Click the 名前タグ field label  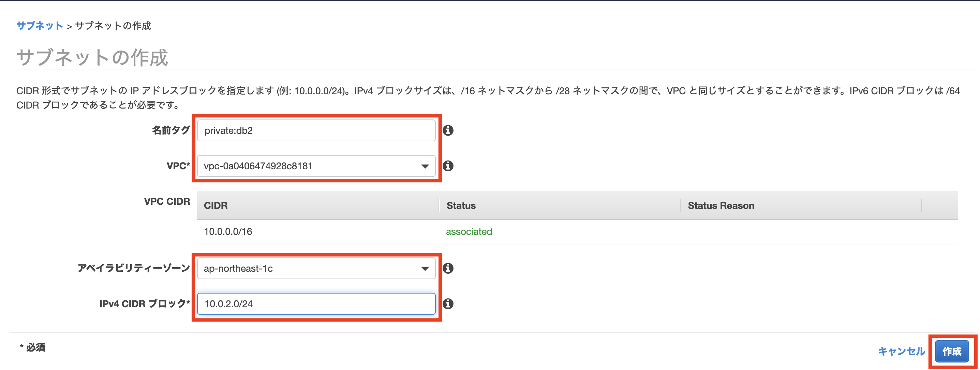[171, 130]
